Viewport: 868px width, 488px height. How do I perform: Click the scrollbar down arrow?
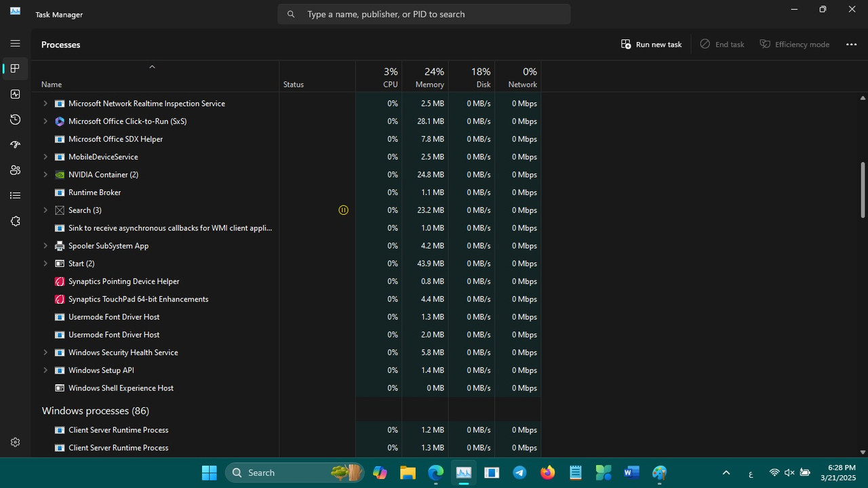[863, 452]
